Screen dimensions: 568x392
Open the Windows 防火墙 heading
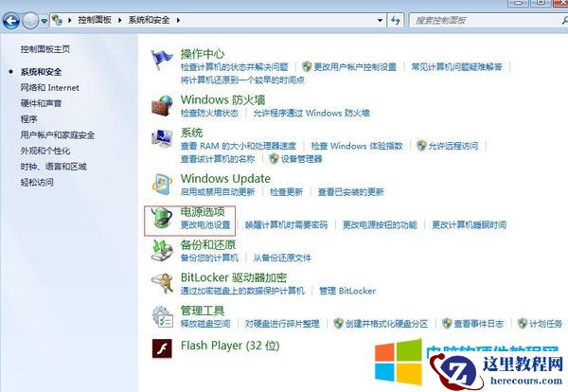[222, 99]
